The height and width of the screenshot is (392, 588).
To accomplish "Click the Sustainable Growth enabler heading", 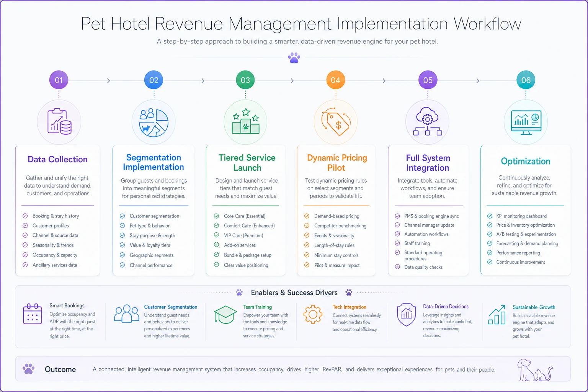I will [x=534, y=307].
